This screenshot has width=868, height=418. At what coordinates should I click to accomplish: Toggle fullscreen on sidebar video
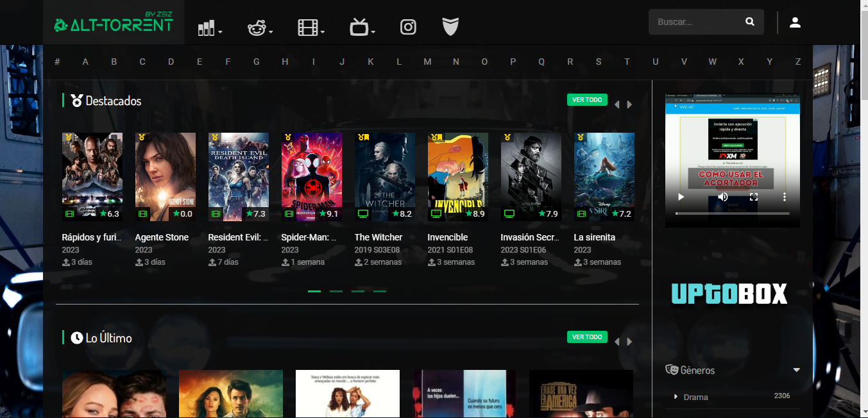click(754, 197)
